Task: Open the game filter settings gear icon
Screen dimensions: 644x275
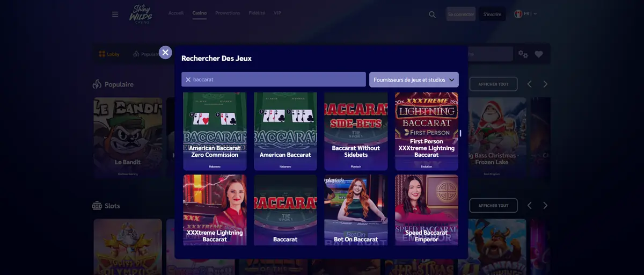Action: pos(523,54)
